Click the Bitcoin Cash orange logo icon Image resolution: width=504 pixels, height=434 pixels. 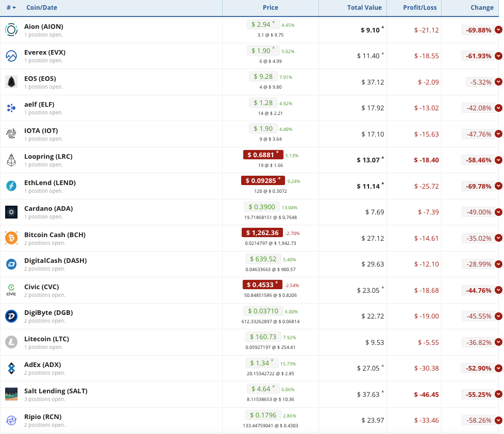(x=11, y=238)
